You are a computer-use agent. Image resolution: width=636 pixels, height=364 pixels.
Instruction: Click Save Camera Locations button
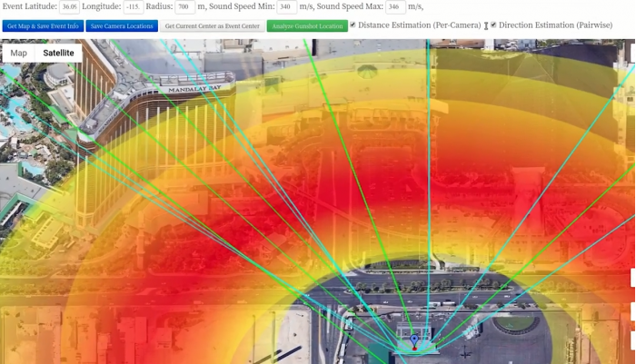(122, 26)
